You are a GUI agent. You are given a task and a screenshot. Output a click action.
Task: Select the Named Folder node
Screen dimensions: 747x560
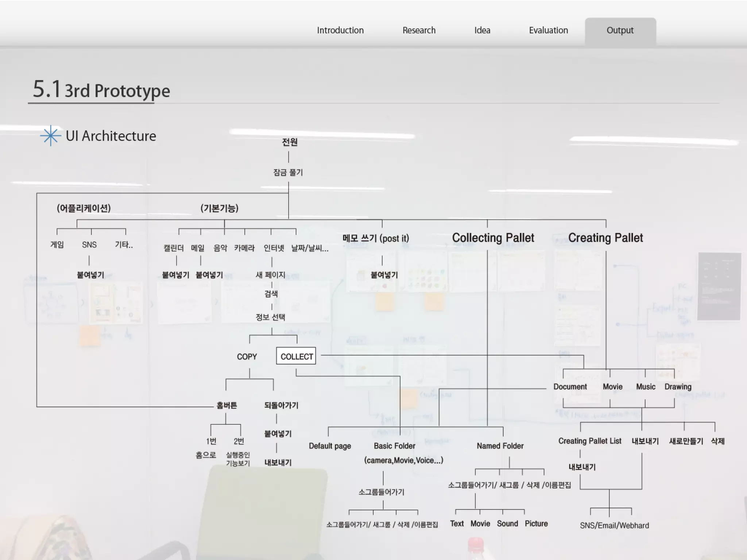click(x=500, y=446)
